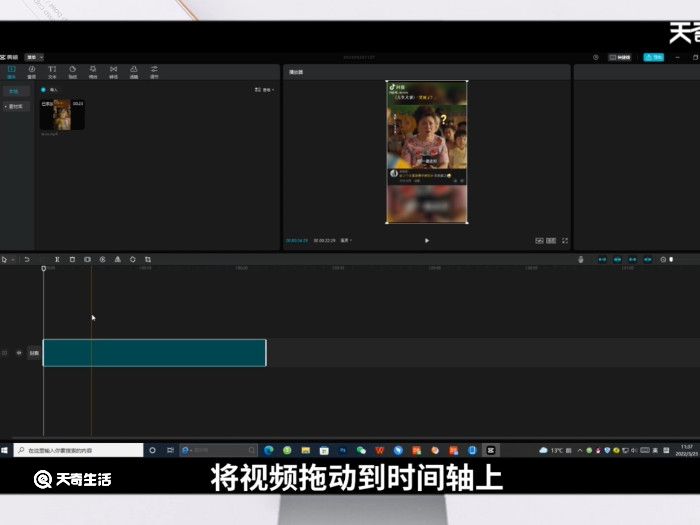Click the Crop icon
This screenshot has width=700, height=525.
[x=148, y=259]
